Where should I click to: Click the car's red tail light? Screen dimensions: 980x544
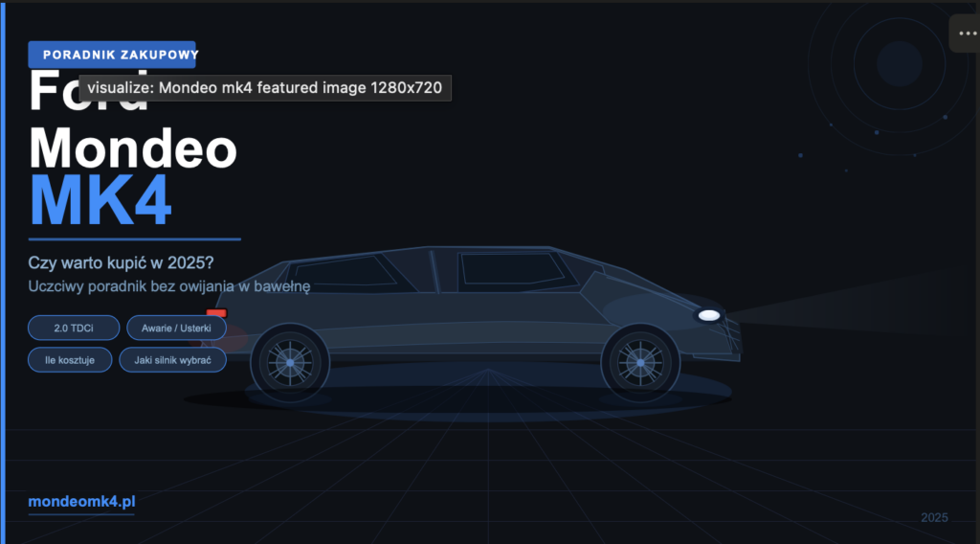pos(216,312)
